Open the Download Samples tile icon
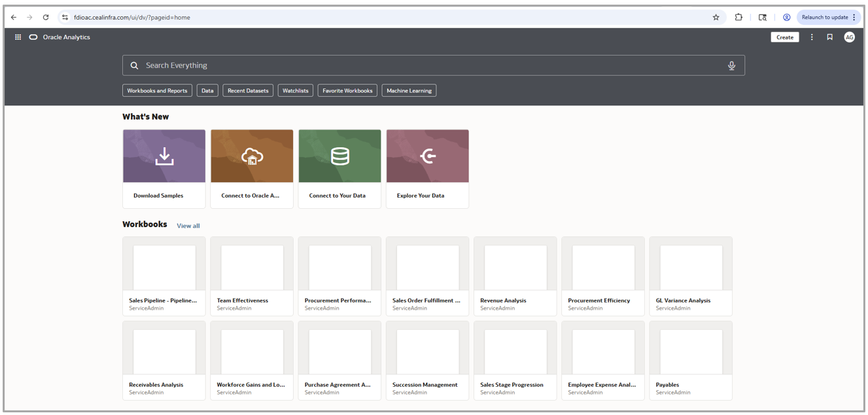This screenshot has width=868, height=415. coord(164,156)
